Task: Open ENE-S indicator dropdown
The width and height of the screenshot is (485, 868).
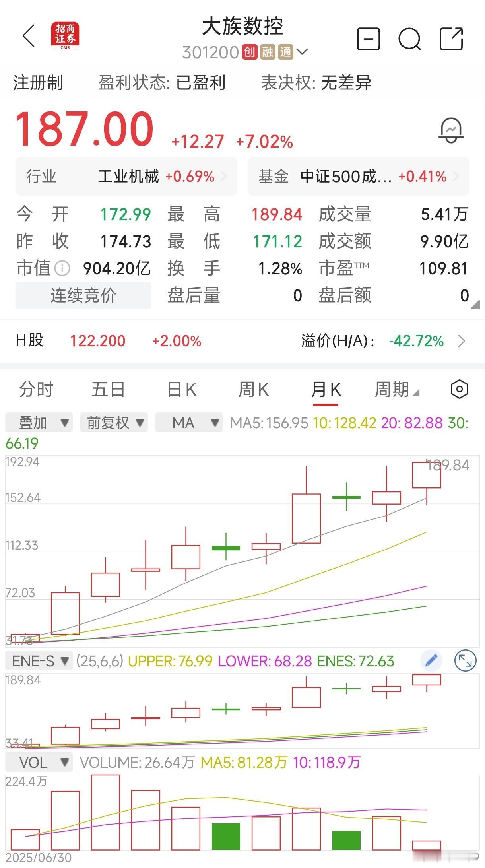Action: click(39, 661)
